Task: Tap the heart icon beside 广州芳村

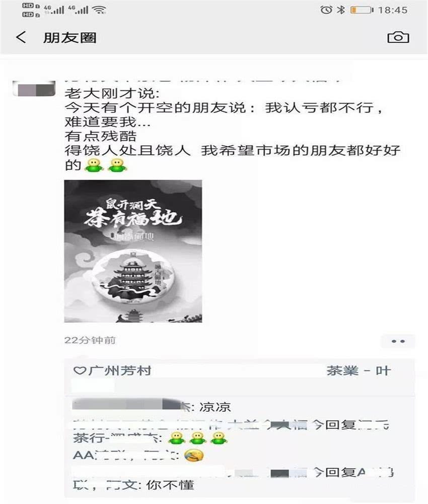Action: (80, 370)
